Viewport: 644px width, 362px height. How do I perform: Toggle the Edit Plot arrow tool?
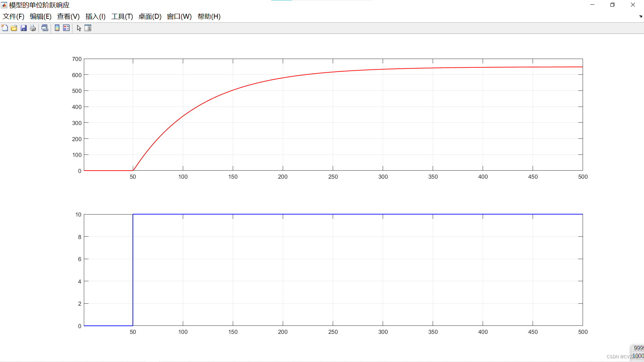pyautogui.click(x=79, y=28)
